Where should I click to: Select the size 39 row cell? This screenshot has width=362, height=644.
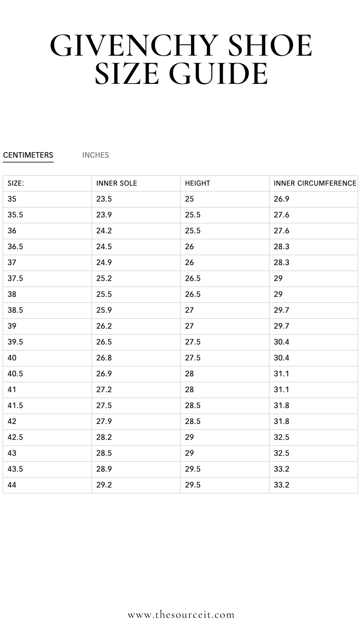coord(47,326)
